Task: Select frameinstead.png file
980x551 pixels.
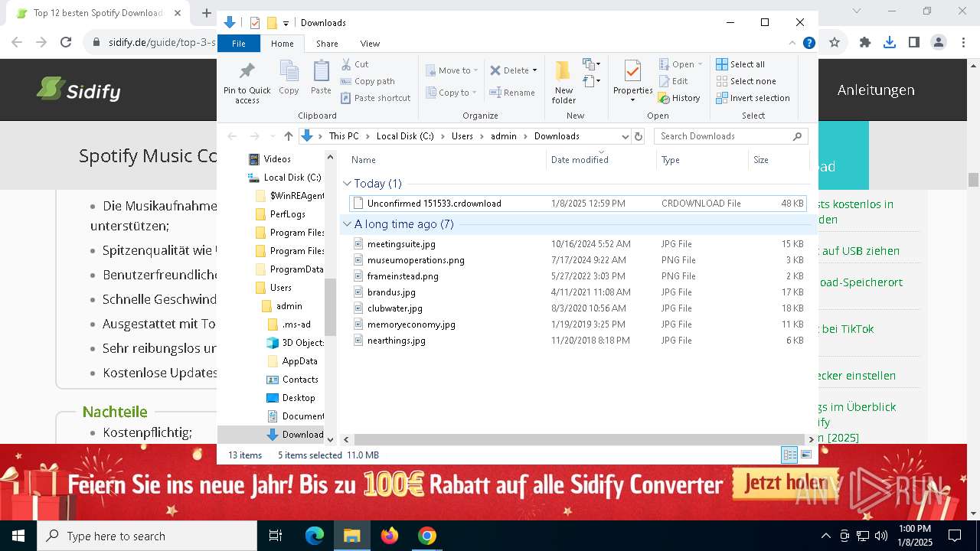Action: pyautogui.click(x=578, y=276)
